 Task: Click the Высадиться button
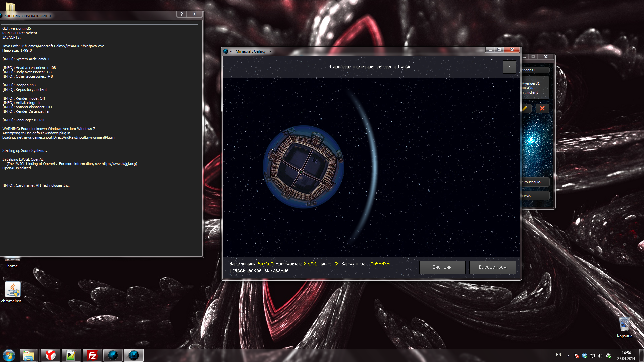[492, 267]
